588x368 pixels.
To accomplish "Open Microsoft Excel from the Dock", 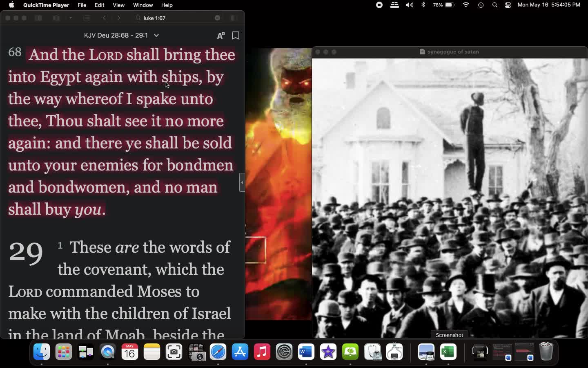I will point(448,352).
